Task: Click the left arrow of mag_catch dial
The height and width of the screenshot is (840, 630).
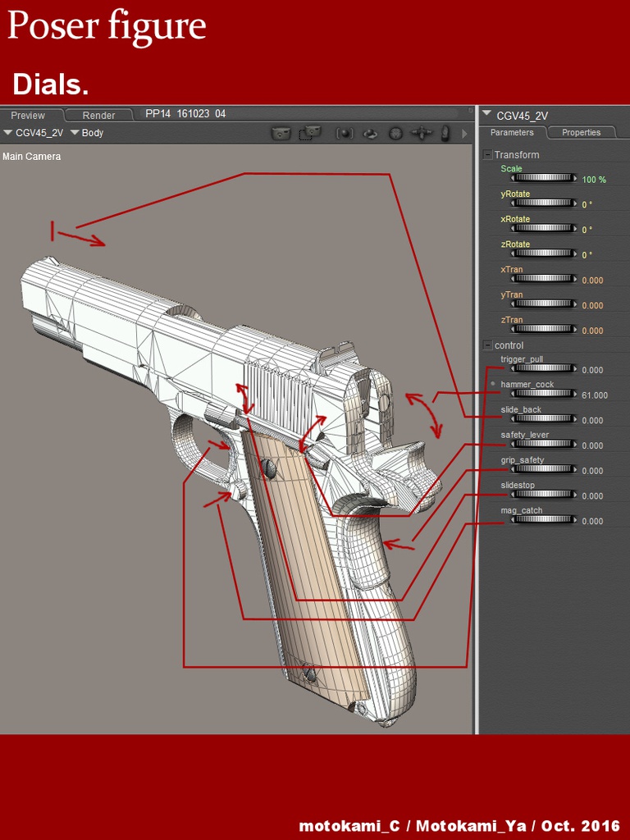Action: (513, 519)
